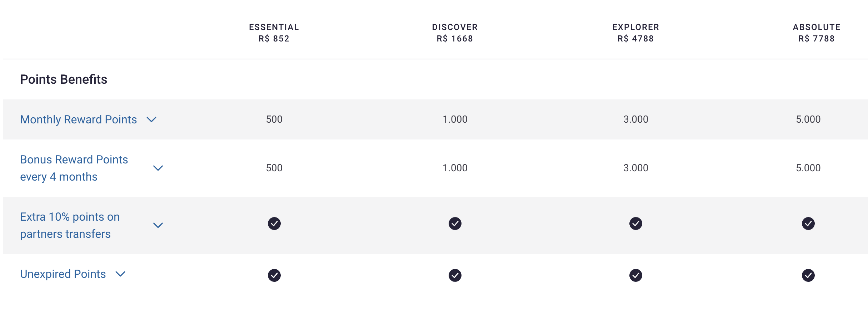Expand the Unexpired Points chevron
The height and width of the screenshot is (314, 868).
click(x=121, y=274)
